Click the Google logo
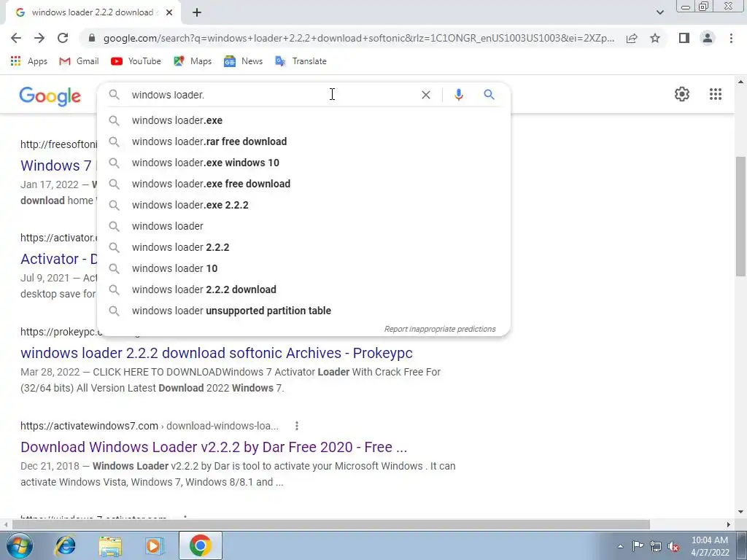 [x=50, y=96]
